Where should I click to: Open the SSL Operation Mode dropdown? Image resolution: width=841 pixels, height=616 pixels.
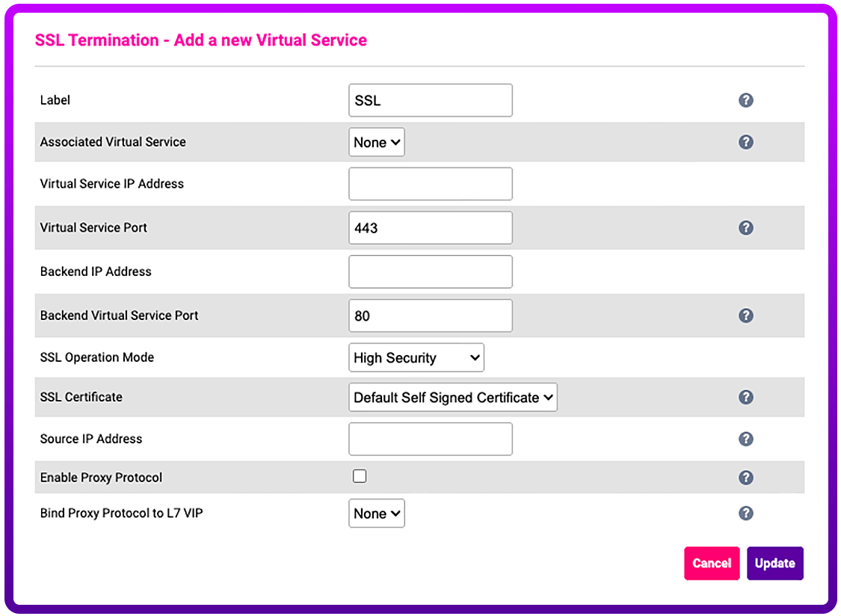click(416, 358)
